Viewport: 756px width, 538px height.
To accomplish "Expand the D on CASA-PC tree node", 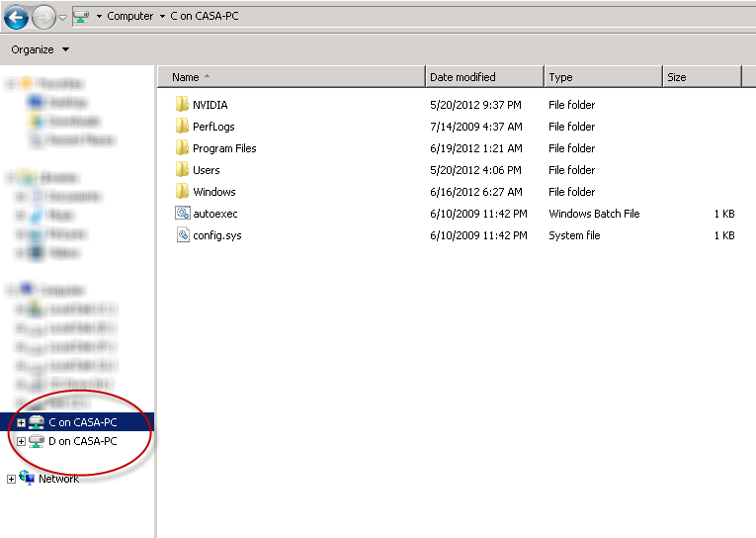I will tap(22, 442).
